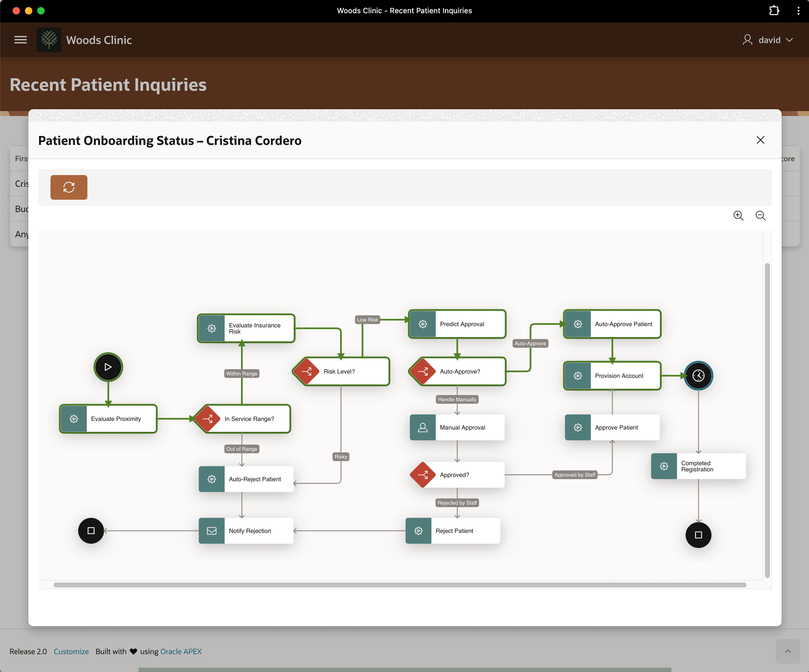
Task: Click the Rejected by Staff label
Action: (457, 502)
